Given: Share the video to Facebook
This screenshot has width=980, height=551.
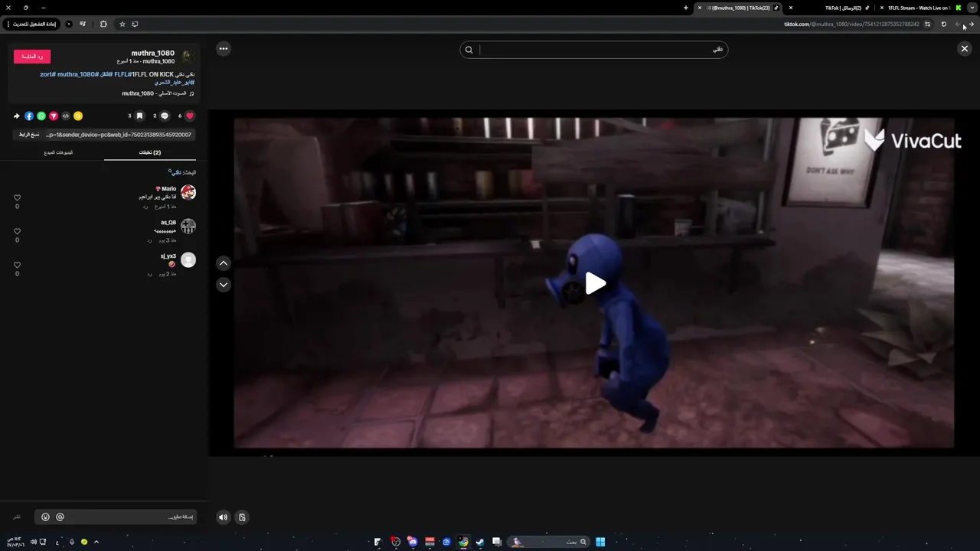Looking at the screenshot, I should tap(29, 116).
